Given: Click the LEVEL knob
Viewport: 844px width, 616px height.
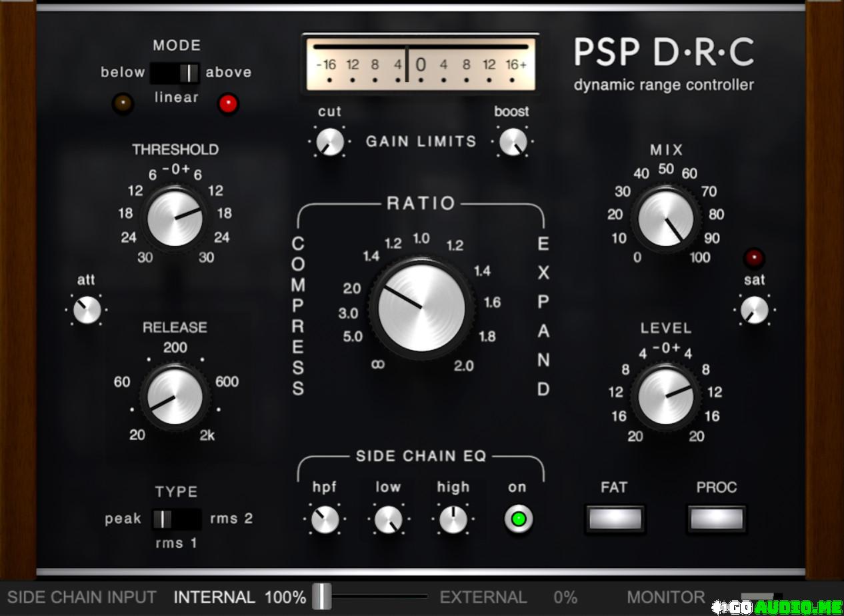Looking at the screenshot, I should coord(666,397).
